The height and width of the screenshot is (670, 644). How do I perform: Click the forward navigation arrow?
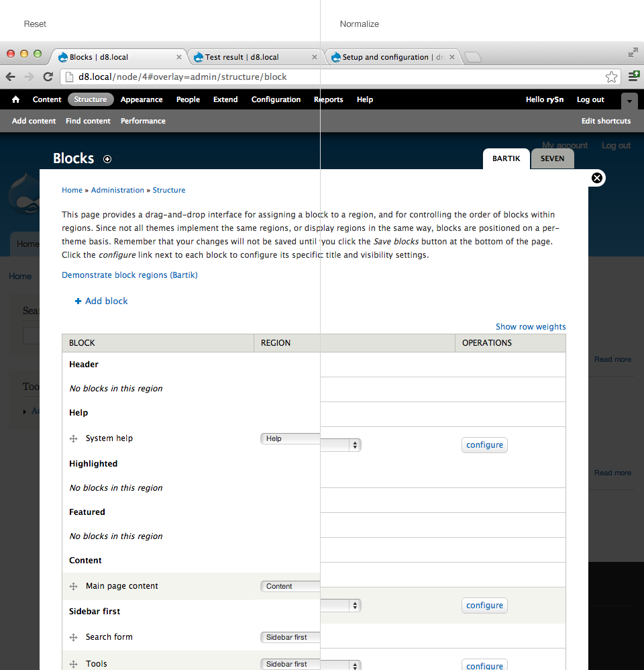coord(29,77)
